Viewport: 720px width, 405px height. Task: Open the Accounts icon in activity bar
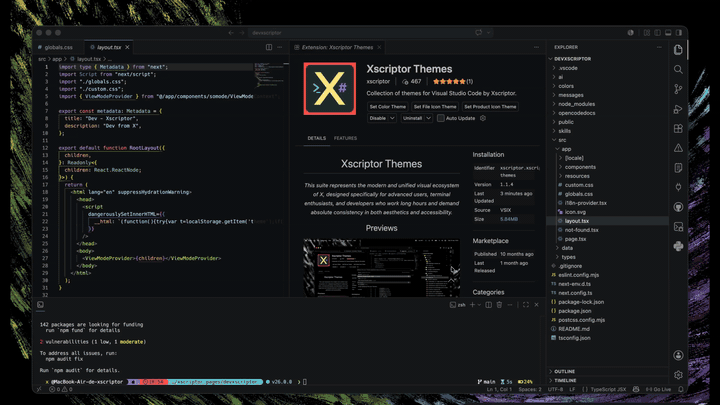678,355
